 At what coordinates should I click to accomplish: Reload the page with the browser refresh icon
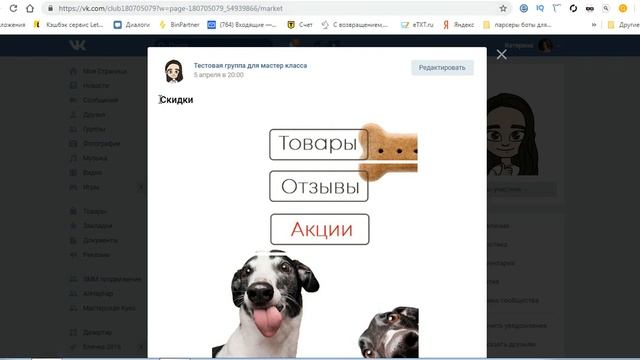13,8
